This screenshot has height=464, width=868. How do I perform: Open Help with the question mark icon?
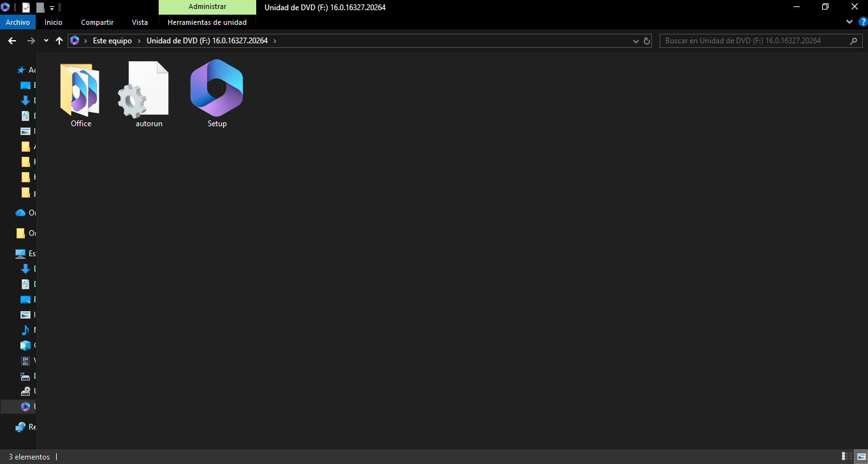[x=862, y=22]
